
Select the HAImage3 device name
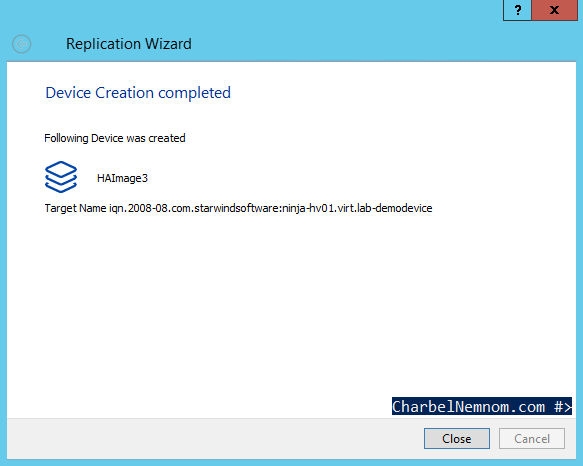[x=122, y=178]
